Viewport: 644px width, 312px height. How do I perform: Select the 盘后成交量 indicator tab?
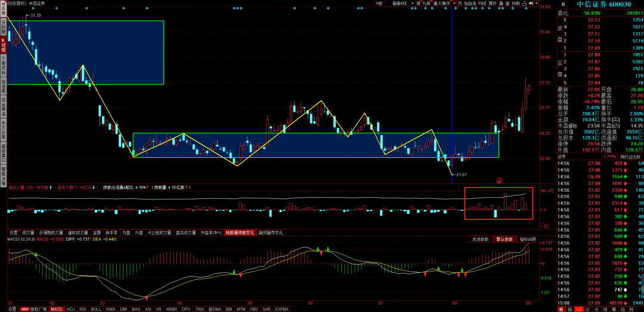(x=186, y=232)
